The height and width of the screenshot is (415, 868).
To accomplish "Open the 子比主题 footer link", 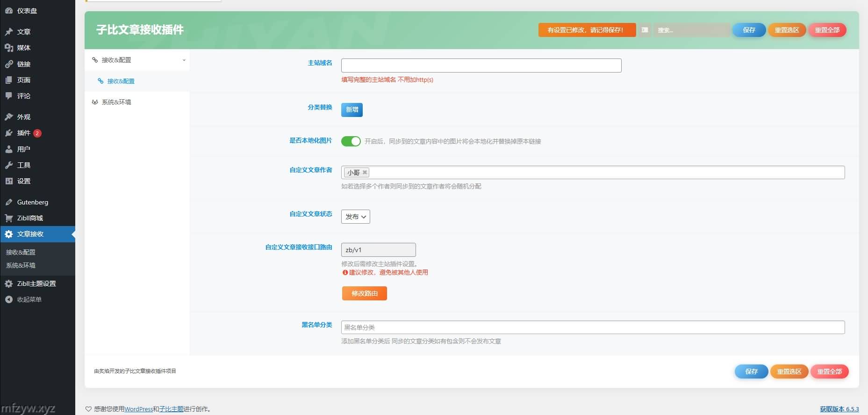I will pos(171,409).
